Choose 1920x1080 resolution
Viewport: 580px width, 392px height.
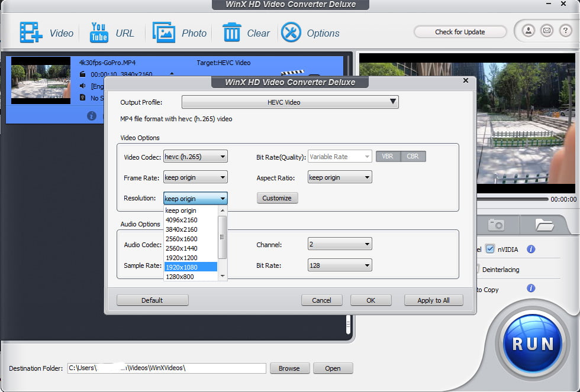pos(191,267)
